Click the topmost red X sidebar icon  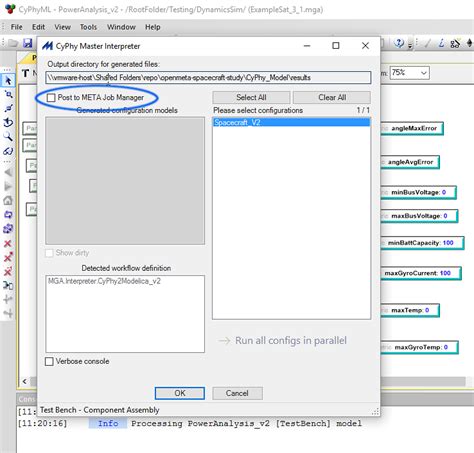click(x=8, y=243)
